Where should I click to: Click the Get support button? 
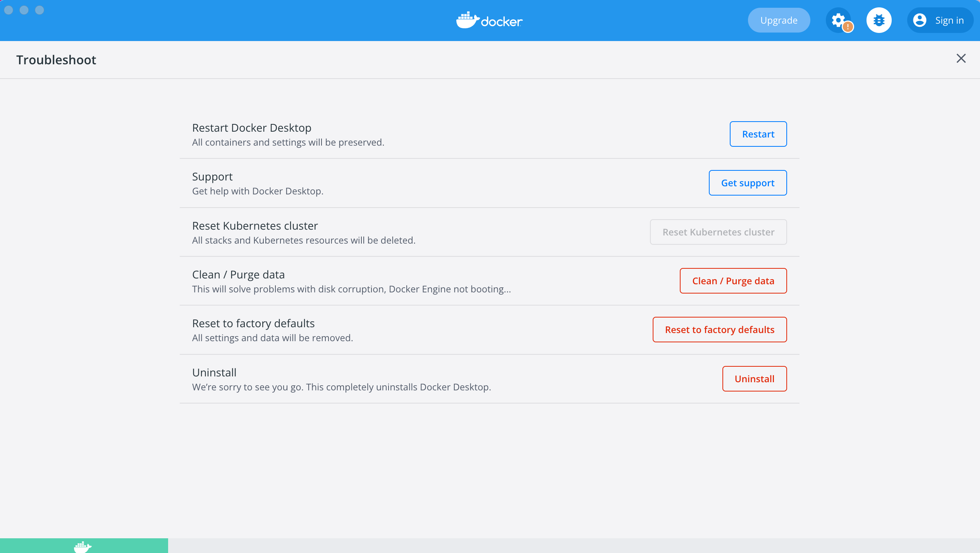748,183
